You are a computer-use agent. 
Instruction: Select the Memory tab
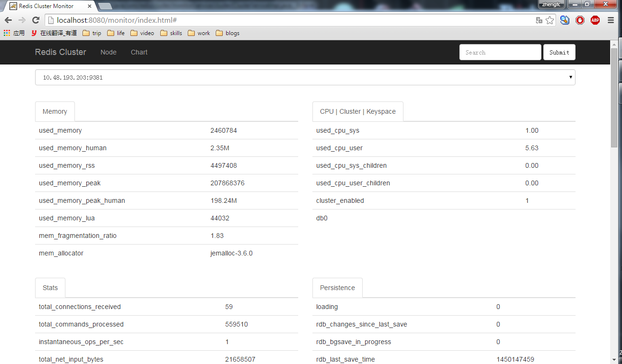pos(55,111)
